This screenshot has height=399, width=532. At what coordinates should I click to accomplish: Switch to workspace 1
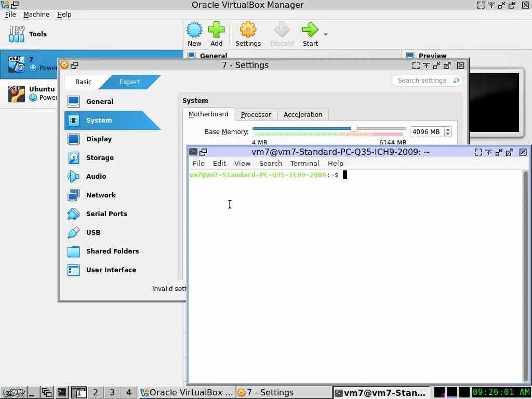[x=78, y=393]
